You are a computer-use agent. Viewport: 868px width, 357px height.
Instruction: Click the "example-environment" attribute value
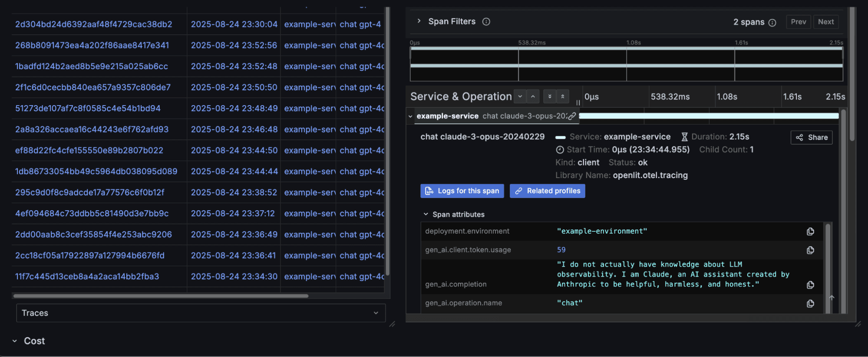[x=602, y=231]
